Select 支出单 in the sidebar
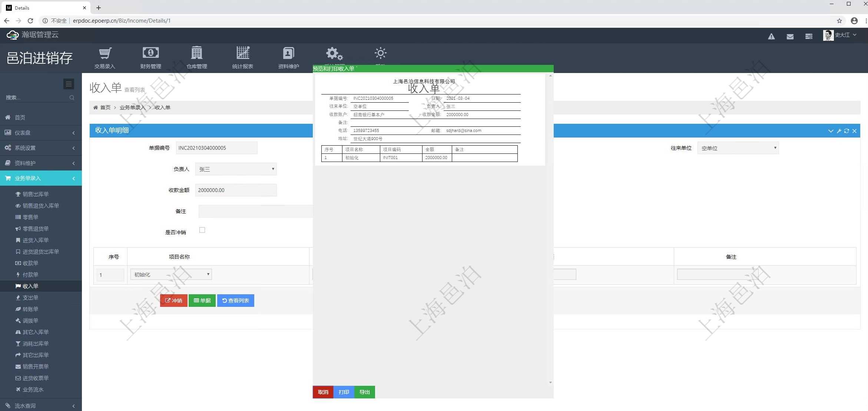Image resolution: width=868 pixels, height=411 pixels. (30, 298)
